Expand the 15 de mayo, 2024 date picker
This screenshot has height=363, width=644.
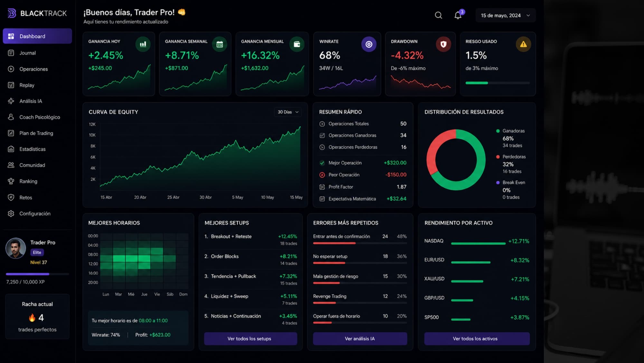click(x=506, y=15)
